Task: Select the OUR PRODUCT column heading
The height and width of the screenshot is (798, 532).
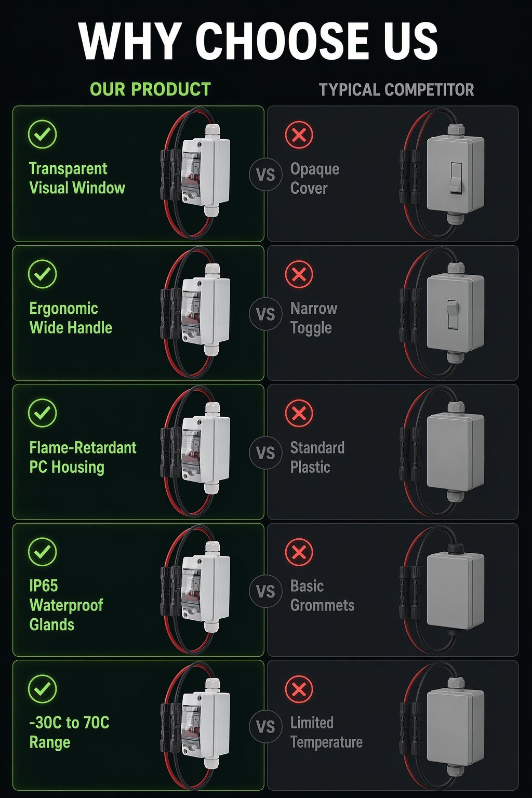Action: pos(150,89)
